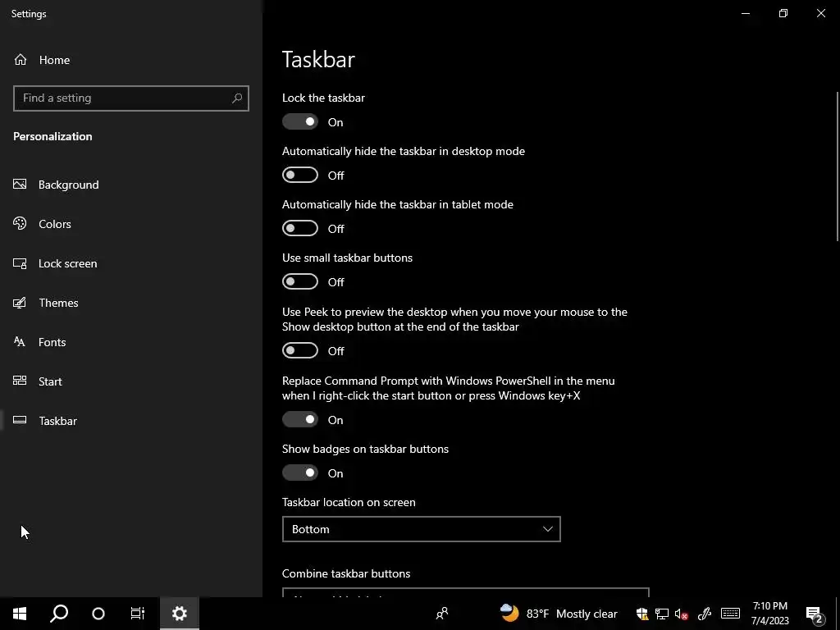Click the network tray icon

[662, 614]
